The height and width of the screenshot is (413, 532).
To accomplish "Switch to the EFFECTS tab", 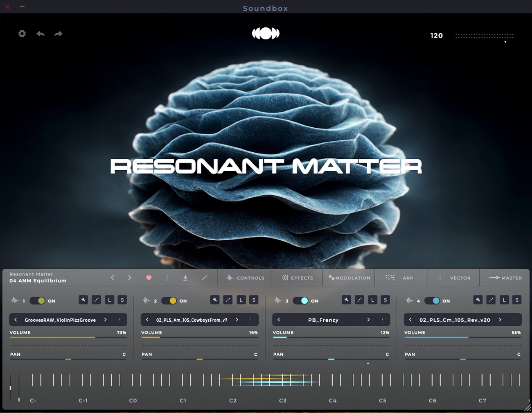I will click(297, 278).
